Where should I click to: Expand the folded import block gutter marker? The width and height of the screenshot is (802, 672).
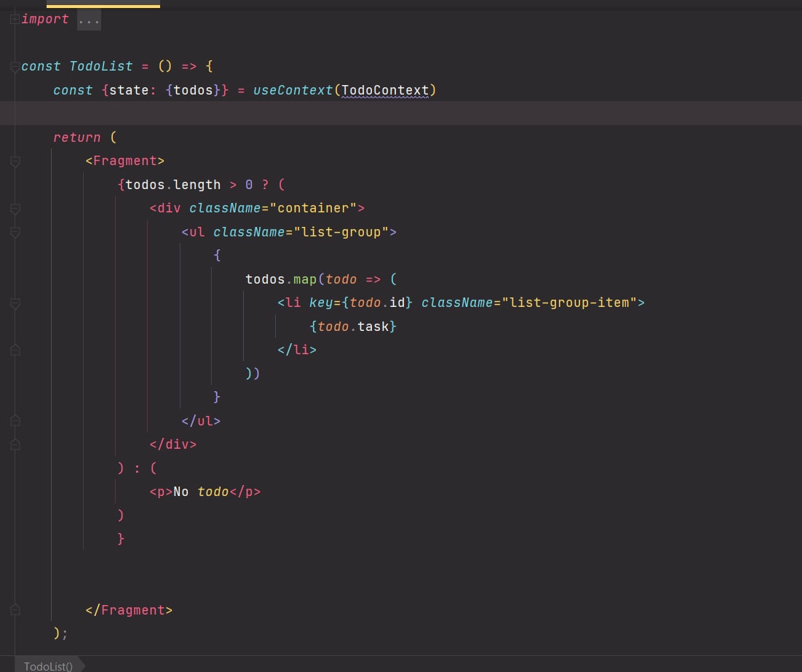pos(15,20)
